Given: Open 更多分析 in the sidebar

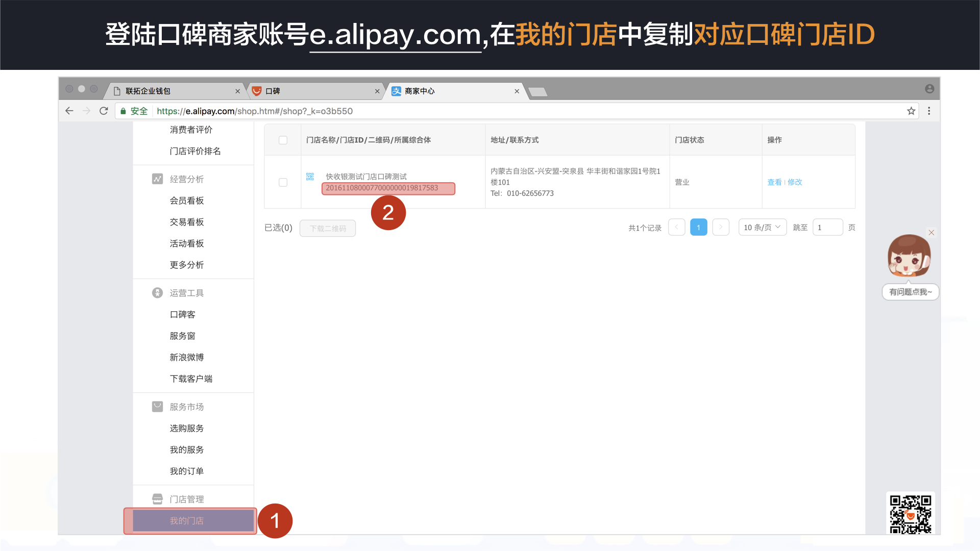Looking at the screenshot, I should [187, 265].
